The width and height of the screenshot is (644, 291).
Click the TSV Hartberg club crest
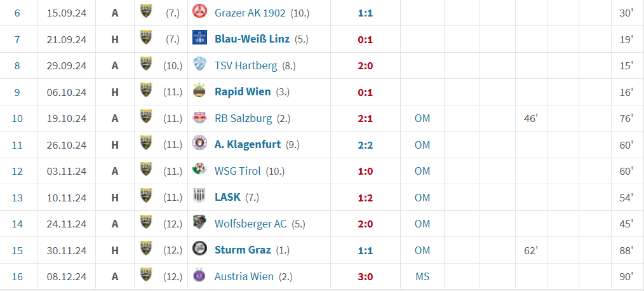pos(199,65)
